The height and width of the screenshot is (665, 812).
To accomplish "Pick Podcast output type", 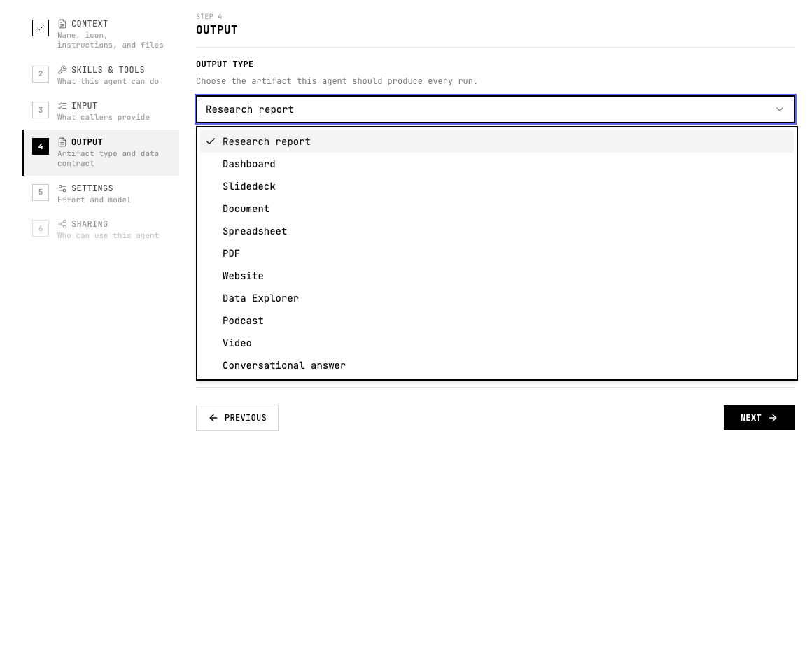I will pos(496,321).
